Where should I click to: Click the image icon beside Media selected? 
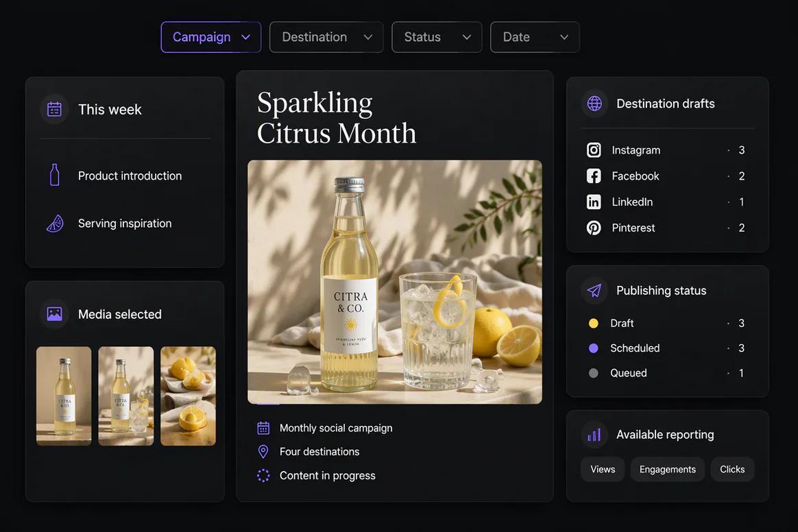click(x=54, y=313)
